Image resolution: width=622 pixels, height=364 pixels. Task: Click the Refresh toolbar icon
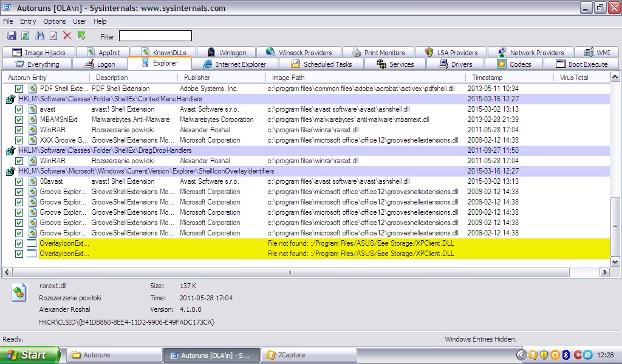[26, 36]
